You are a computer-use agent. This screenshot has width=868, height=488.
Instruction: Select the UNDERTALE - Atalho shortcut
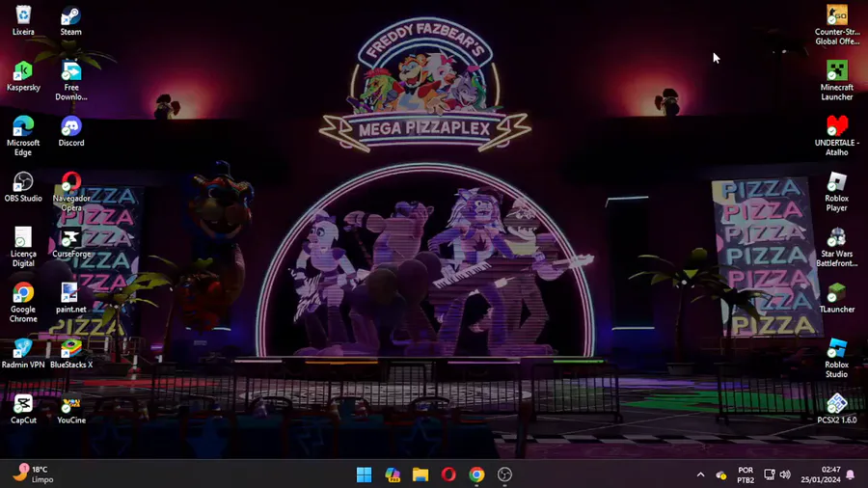pyautogui.click(x=837, y=136)
